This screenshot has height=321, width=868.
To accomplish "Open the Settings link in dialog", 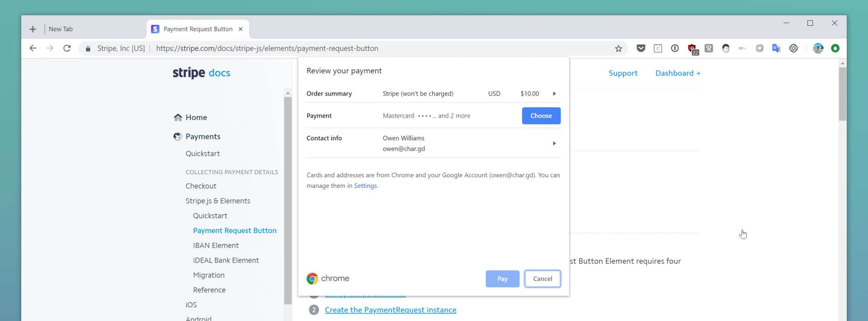I will click(x=365, y=186).
